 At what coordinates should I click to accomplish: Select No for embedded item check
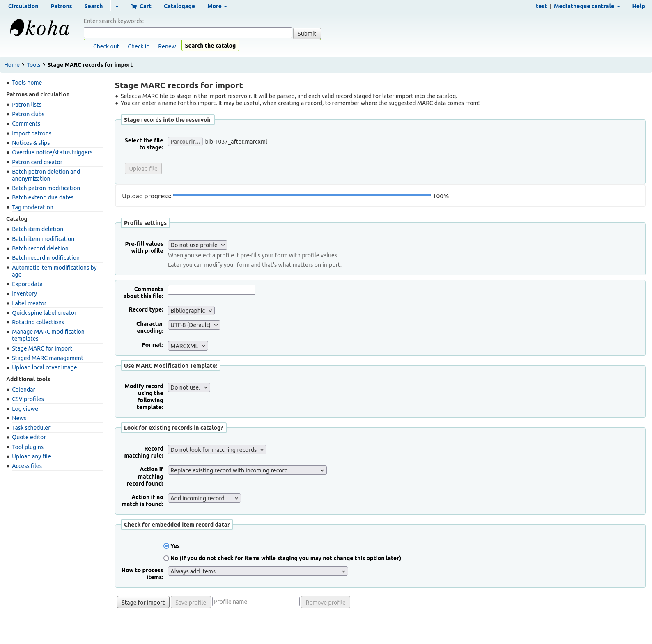[166, 558]
